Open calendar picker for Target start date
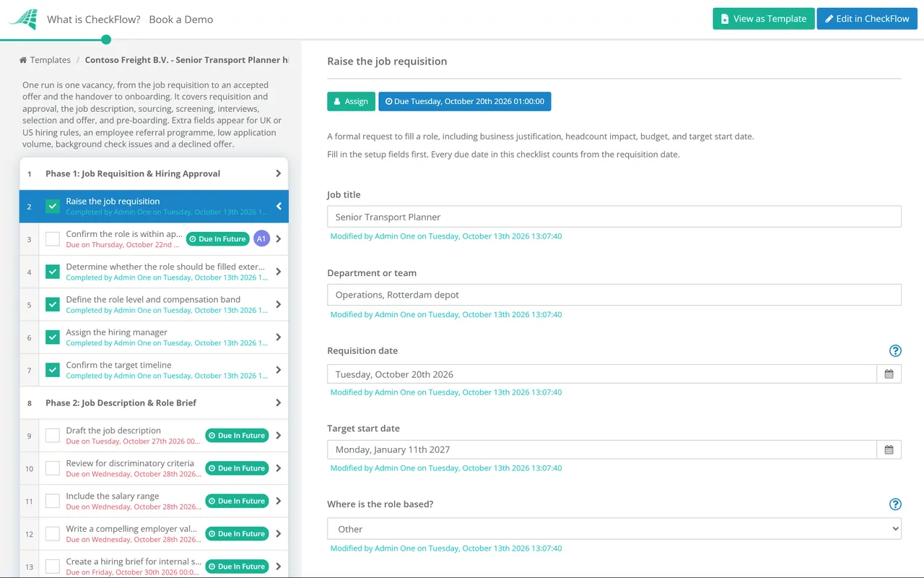 889,449
